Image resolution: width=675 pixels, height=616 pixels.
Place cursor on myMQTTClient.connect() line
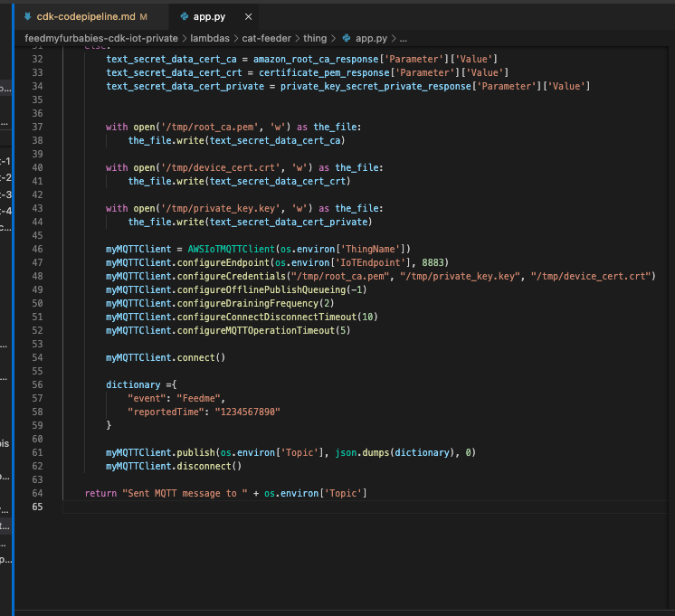point(166,357)
